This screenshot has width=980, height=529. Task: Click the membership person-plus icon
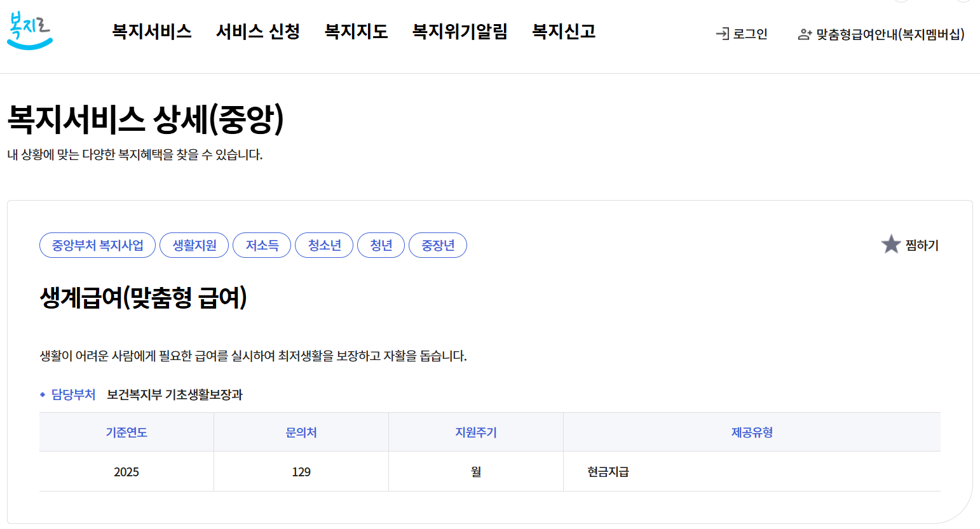tap(805, 35)
